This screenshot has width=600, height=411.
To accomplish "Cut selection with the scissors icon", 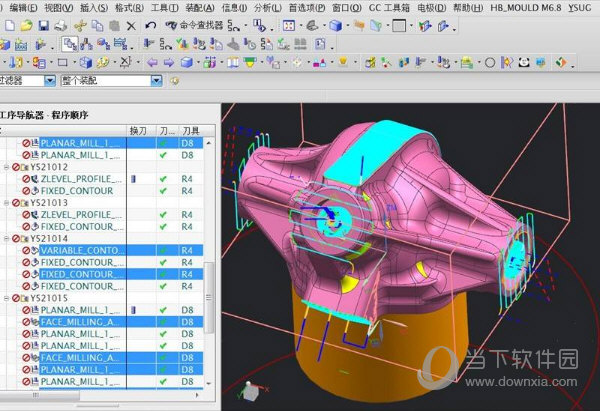I will 80,26.
